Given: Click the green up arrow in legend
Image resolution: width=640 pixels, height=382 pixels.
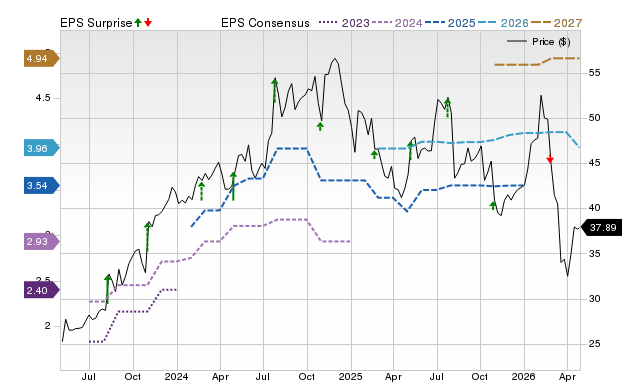Looking at the screenshot, I should 138,22.
